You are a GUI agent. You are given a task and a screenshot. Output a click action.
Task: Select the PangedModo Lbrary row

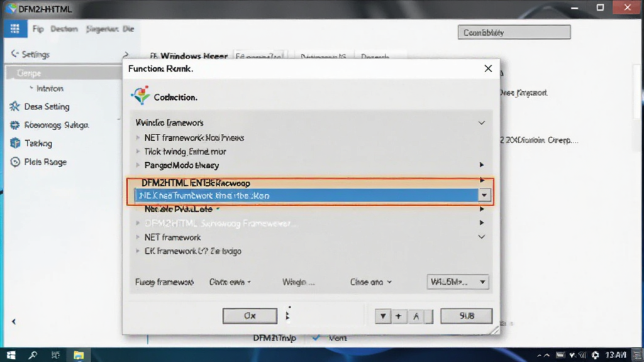click(x=310, y=165)
